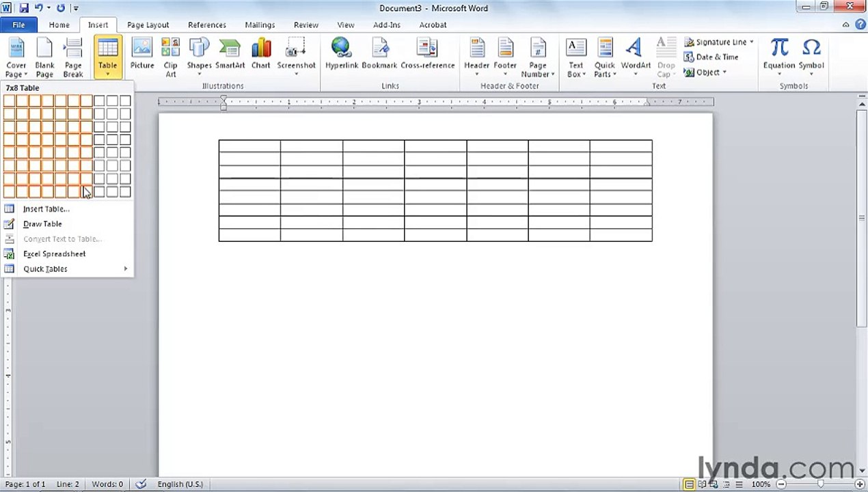
Task: Open the Symbol gallery
Action: click(x=811, y=58)
